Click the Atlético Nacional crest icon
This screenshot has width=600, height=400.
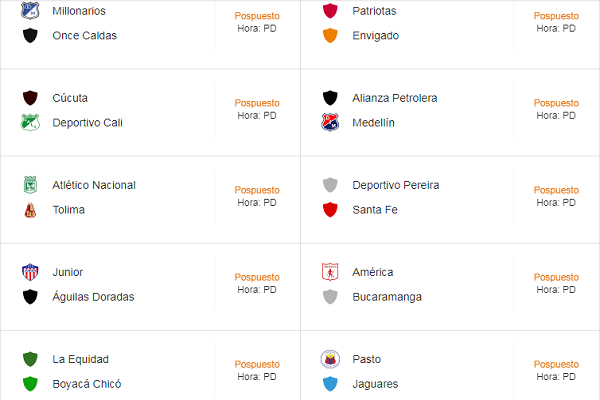click(x=30, y=185)
